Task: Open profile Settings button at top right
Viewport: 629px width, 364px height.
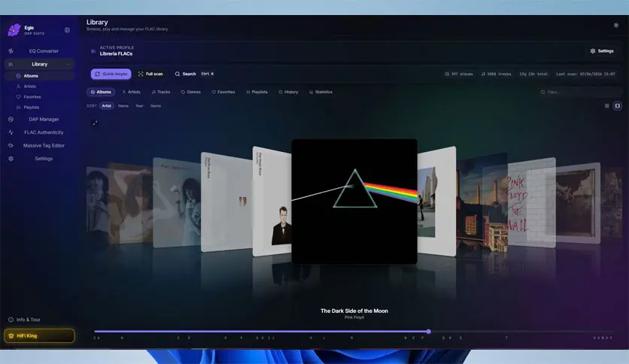Action: 602,51
